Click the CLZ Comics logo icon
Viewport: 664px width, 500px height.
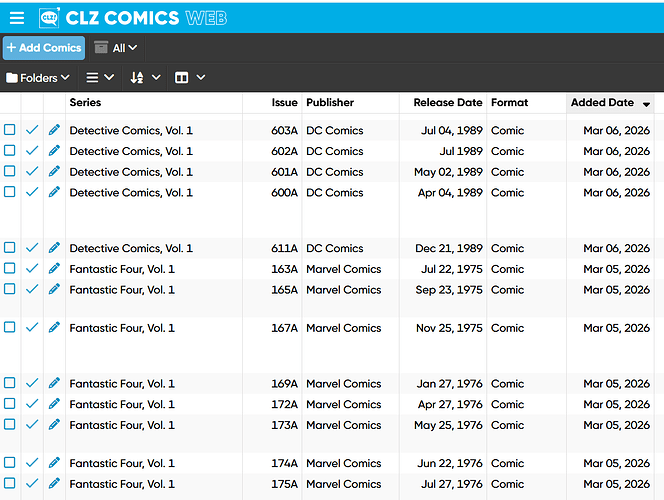pyautogui.click(x=50, y=18)
